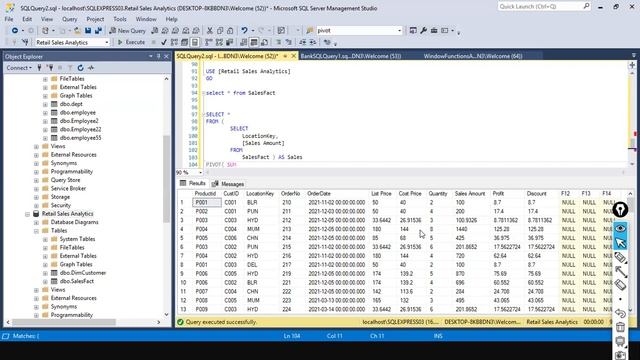Select cell P001 in row 1

pos(207,202)
